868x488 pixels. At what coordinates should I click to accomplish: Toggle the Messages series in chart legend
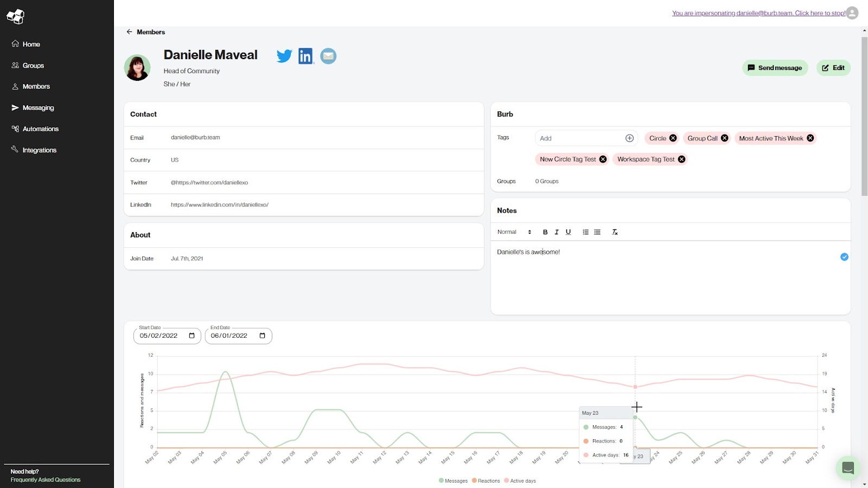[x=453, y=481]
